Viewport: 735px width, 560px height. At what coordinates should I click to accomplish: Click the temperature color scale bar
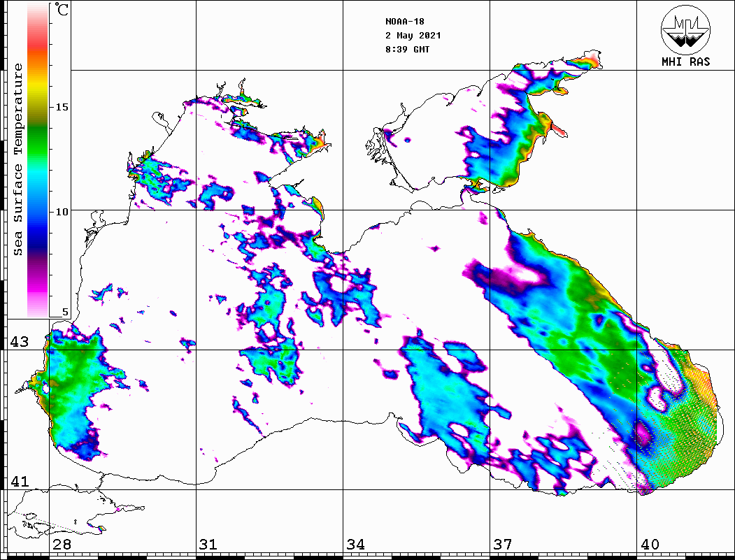38,160
